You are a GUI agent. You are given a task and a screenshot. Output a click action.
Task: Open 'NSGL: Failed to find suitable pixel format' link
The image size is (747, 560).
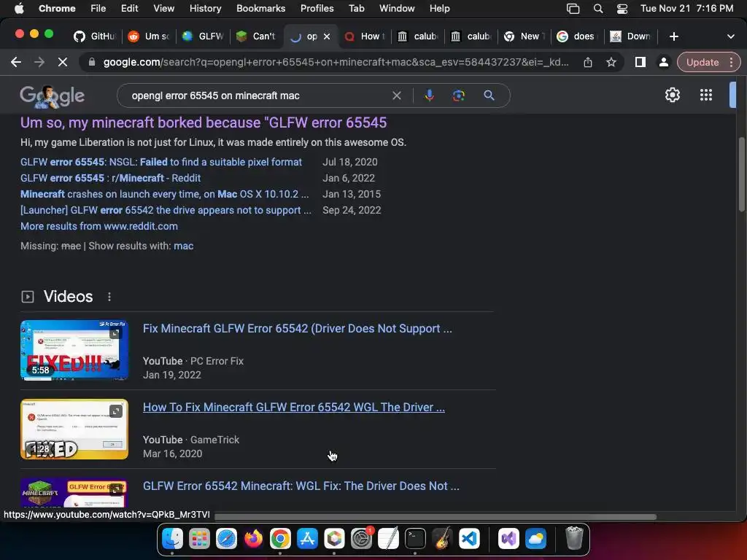pos(161,162)
